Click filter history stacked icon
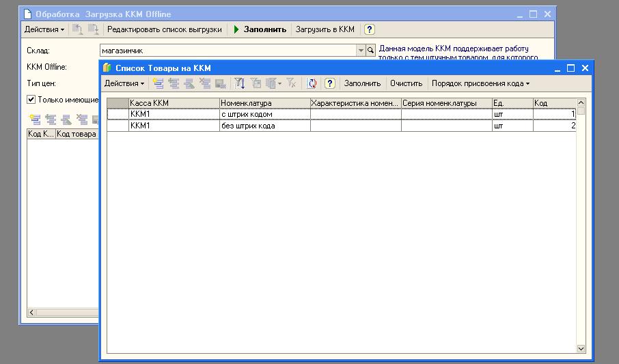619x364 pixels. (x=271, y=83)
